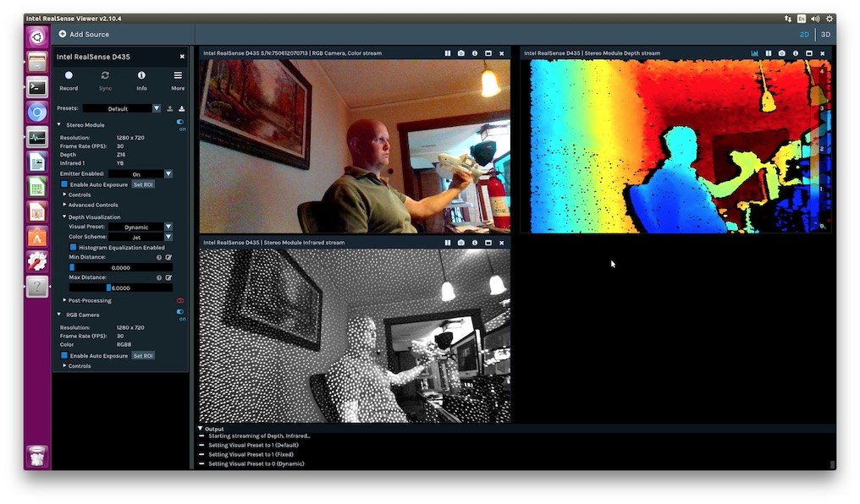Toggle the Post-Processing switch
Viewport: 860px width, 504px height.
180,301
